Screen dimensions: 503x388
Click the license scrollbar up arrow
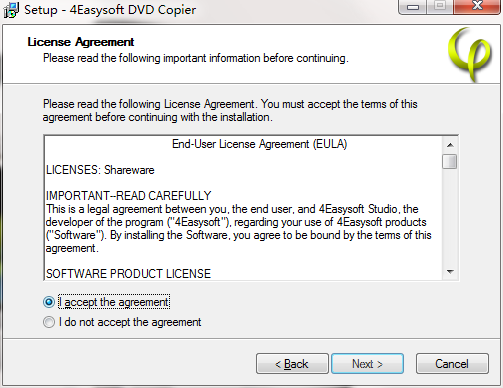[x=450, y=145]
